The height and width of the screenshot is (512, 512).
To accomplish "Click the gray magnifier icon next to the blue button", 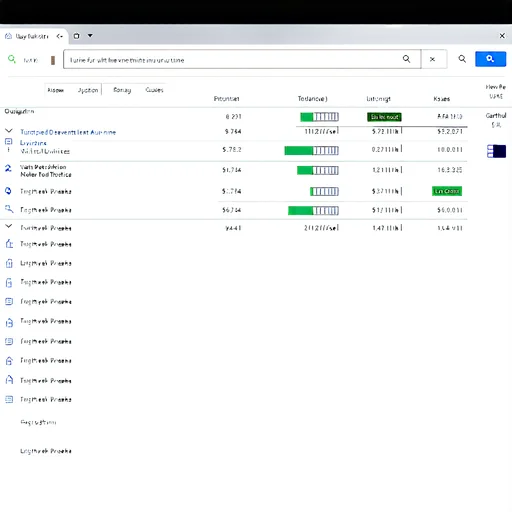I will point(462,59).
